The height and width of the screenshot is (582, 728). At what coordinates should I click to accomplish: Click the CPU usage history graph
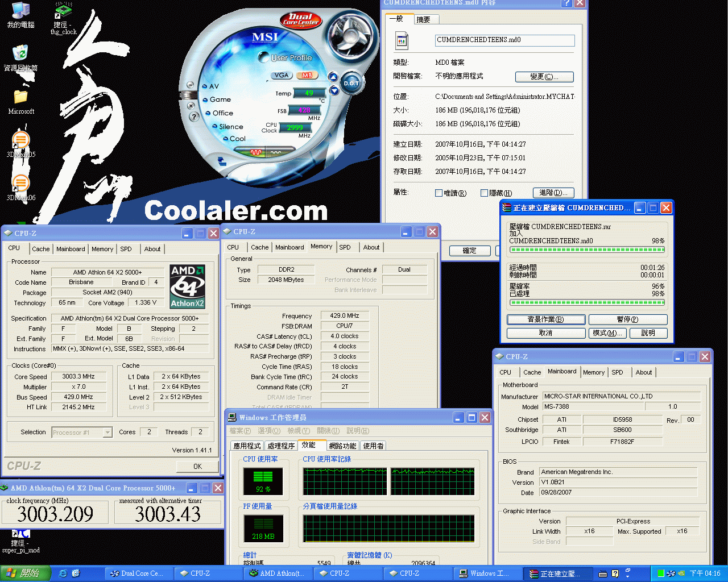pyautogui.click(x=389, y=481)
